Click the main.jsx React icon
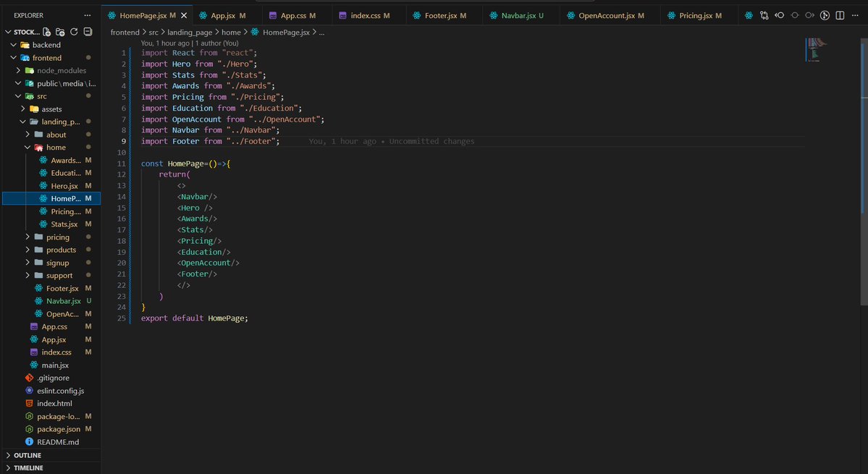The height and width of the screenshot is (474, 868). (x=34, y=365)
